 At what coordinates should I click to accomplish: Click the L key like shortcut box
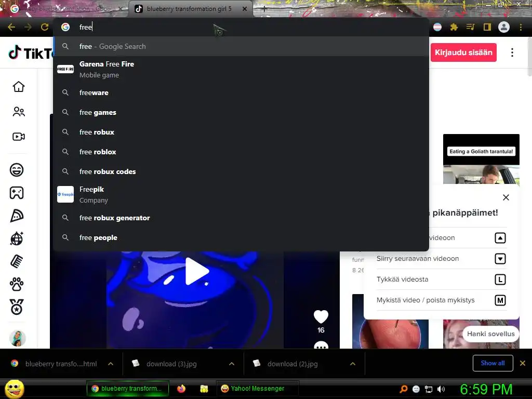coord(500,280)
